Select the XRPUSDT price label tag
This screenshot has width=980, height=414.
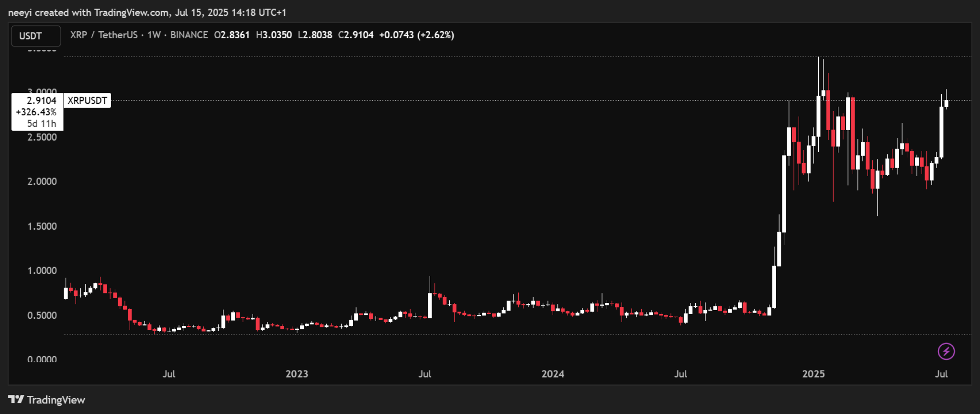coord(87,101)
